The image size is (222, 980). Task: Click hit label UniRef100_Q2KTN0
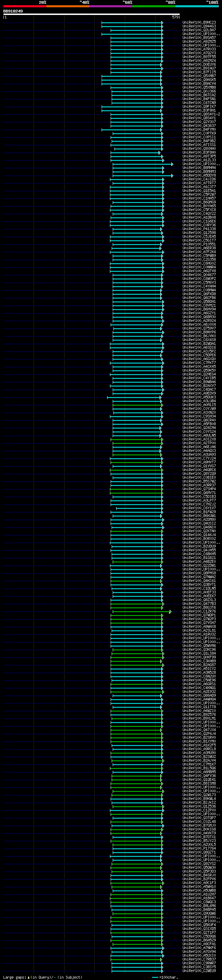tap(199, 531)
